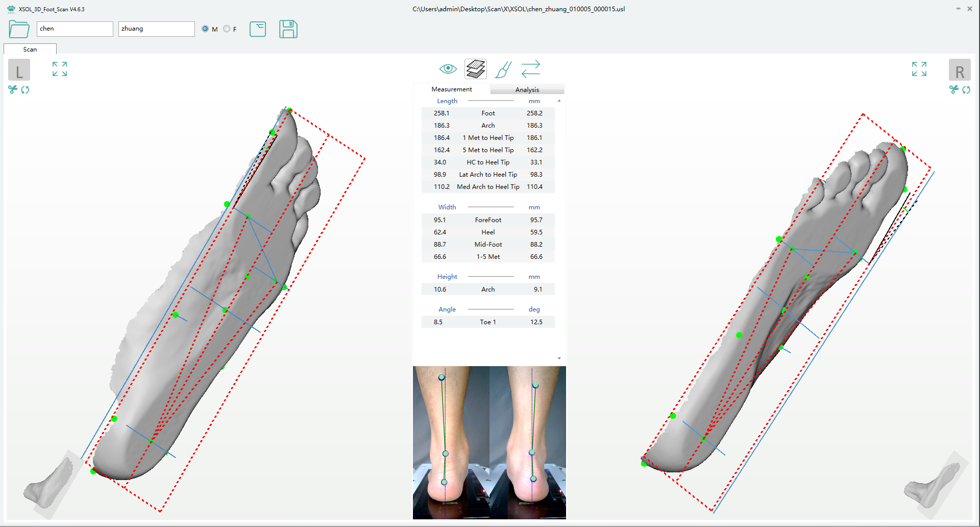Image resolution: width=980 pixels, height=527 pixels.
Task: Select the layers stack icon
Action: point(476,69)
